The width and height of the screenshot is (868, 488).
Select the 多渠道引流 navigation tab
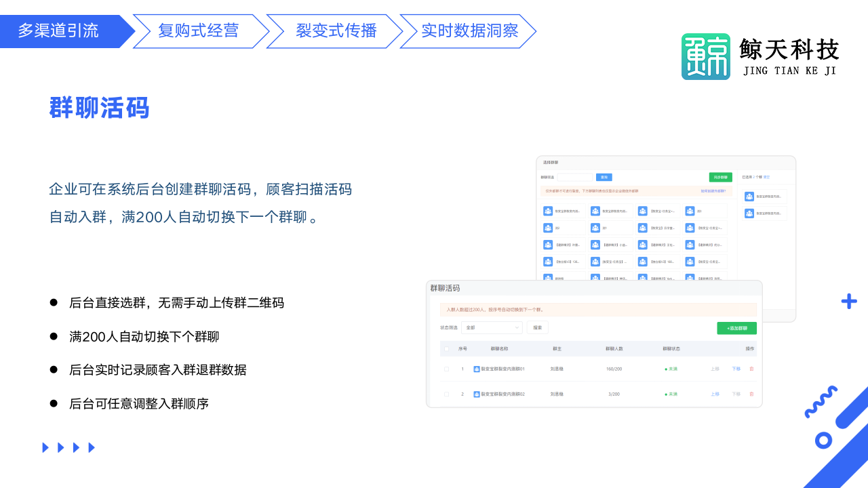[60, 31]
